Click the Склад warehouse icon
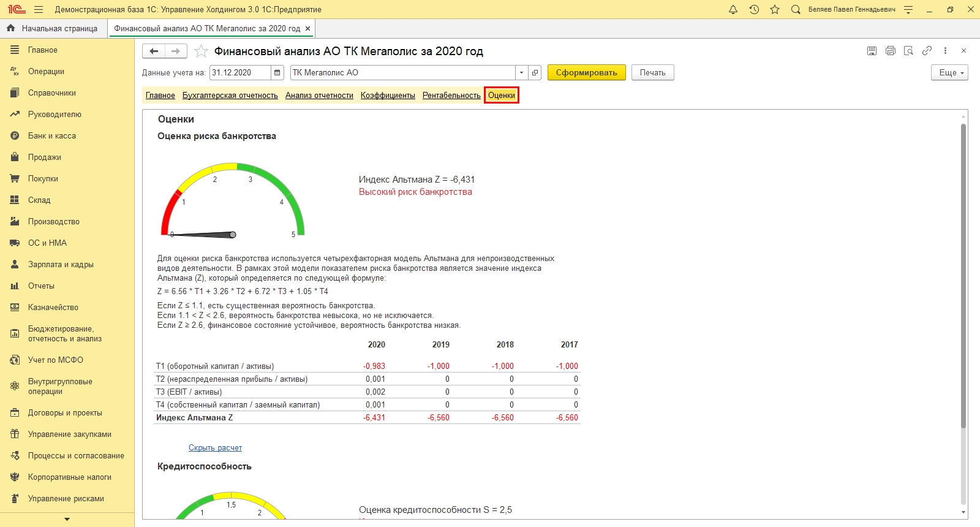The width and height of the screenshot is (980, 527). (x=15, y=200)
